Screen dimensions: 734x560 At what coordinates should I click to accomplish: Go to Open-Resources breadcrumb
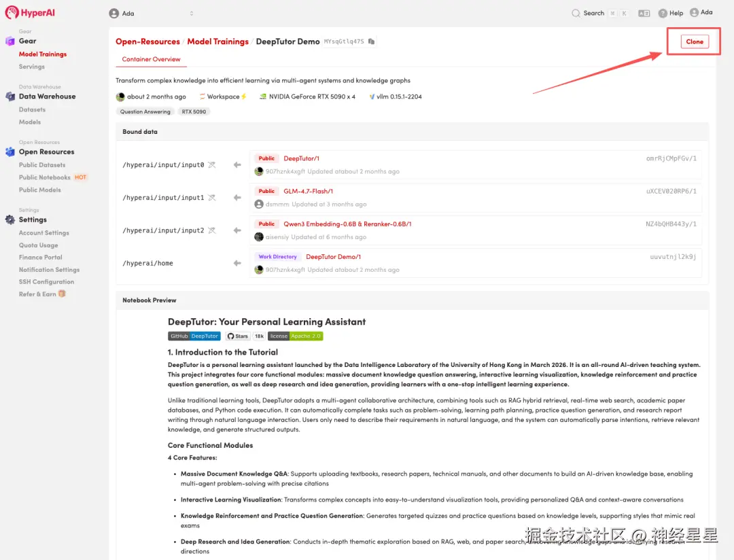[x=147, y=41]
